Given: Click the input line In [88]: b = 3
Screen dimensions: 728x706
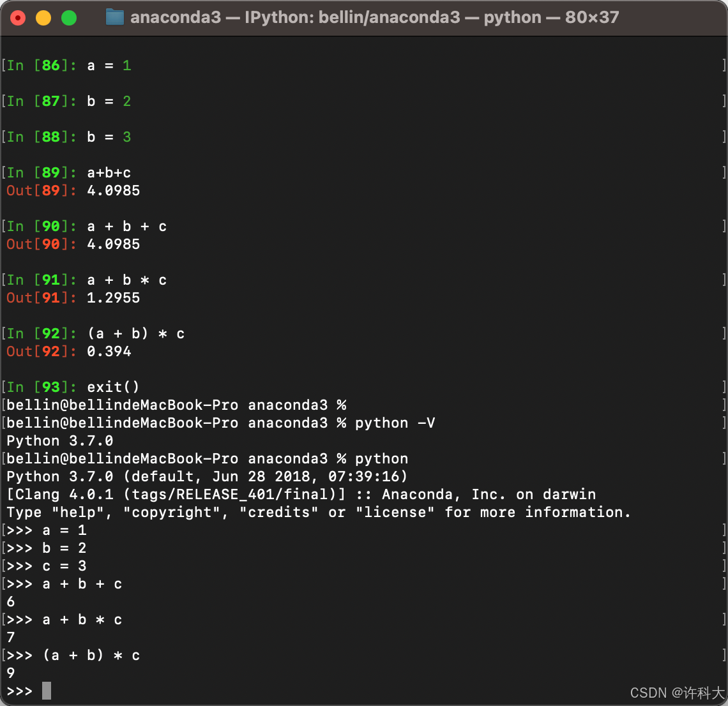Looking at the screenshot, I should pyautogui.click(x=69, y=137).
